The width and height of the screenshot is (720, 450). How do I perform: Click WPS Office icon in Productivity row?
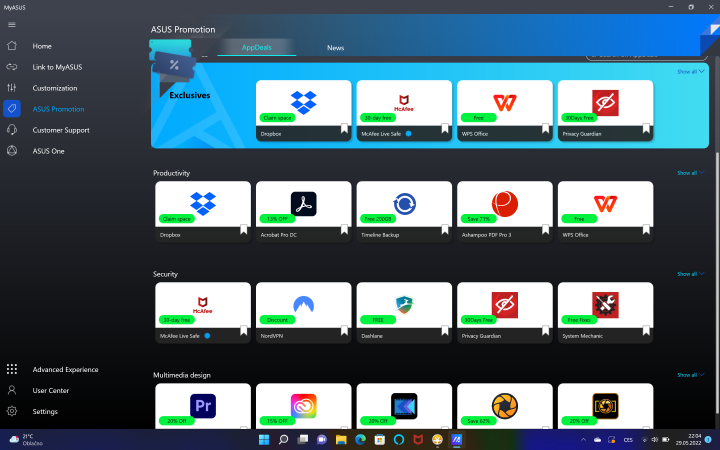click(605, 203)
